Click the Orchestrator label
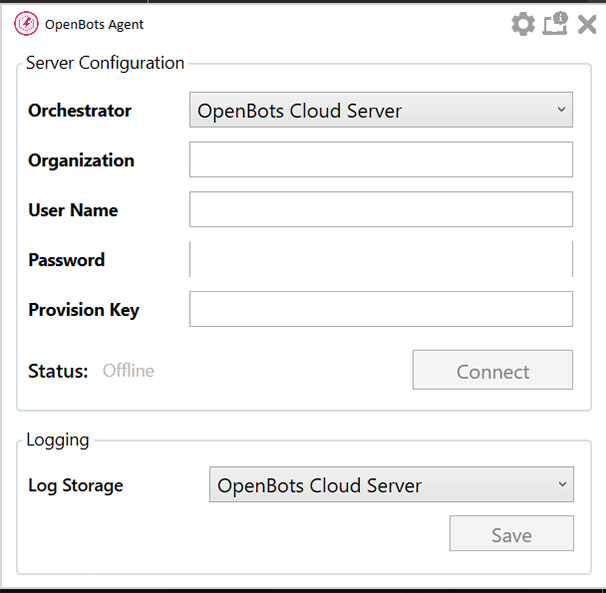 click(x=80, y=111)
